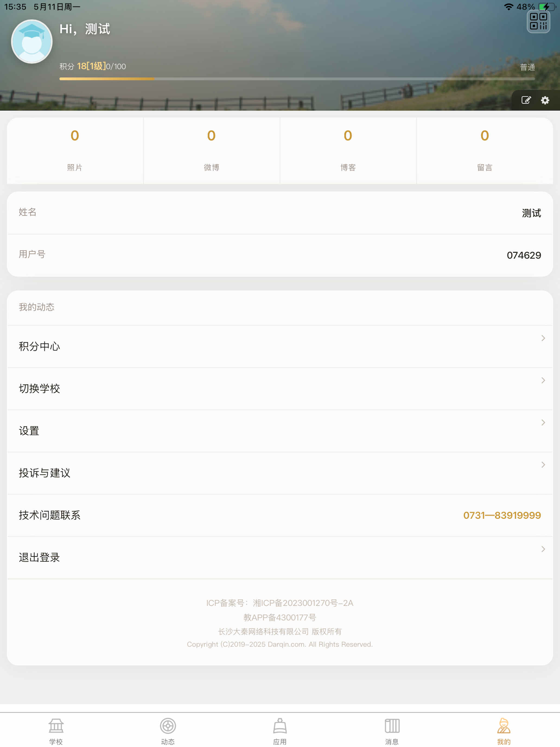The height and width of the screenshot is (747, 560).
Task: Tap the edit profile pencil icon
Action: [x=526, y=100]
